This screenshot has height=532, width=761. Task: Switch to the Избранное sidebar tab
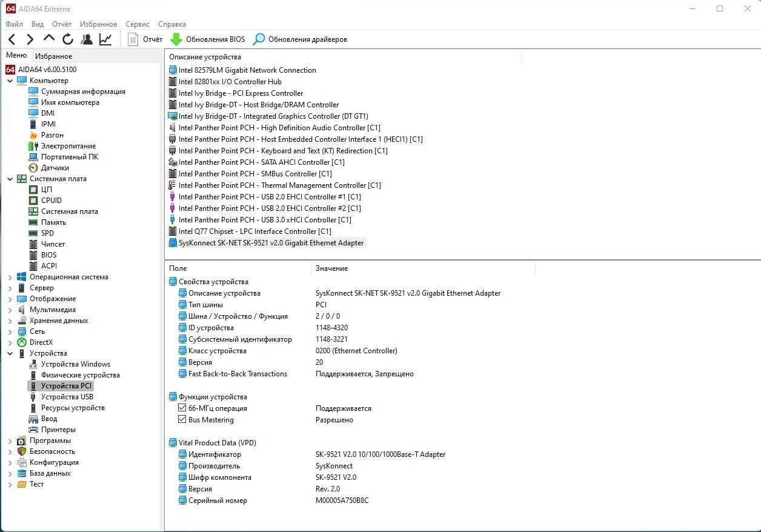[53, 56]
